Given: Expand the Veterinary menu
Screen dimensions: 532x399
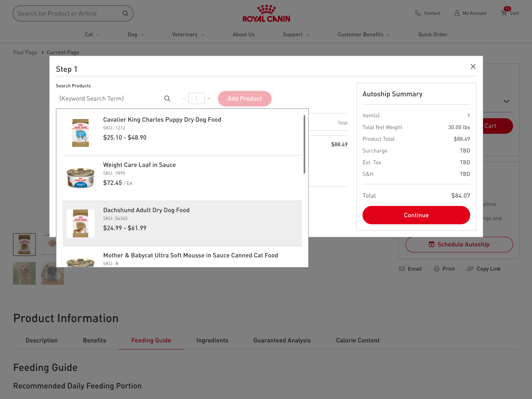Looking at the screenshot, I should click(x=188, y=34).
